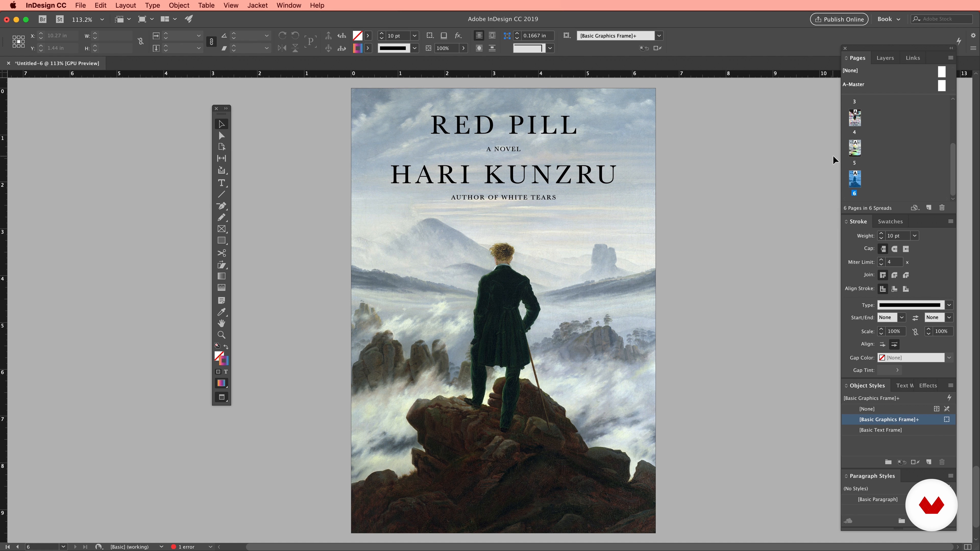Viewport: 980px width, 551px height.
Task: Open the zoom level dropdown
Action: 102,19
